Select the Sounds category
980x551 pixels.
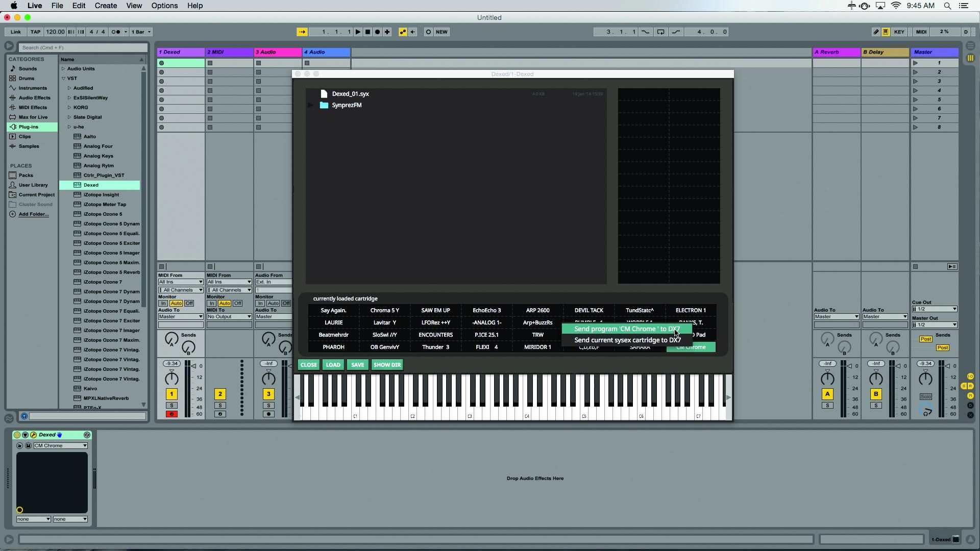pos(28,68)
